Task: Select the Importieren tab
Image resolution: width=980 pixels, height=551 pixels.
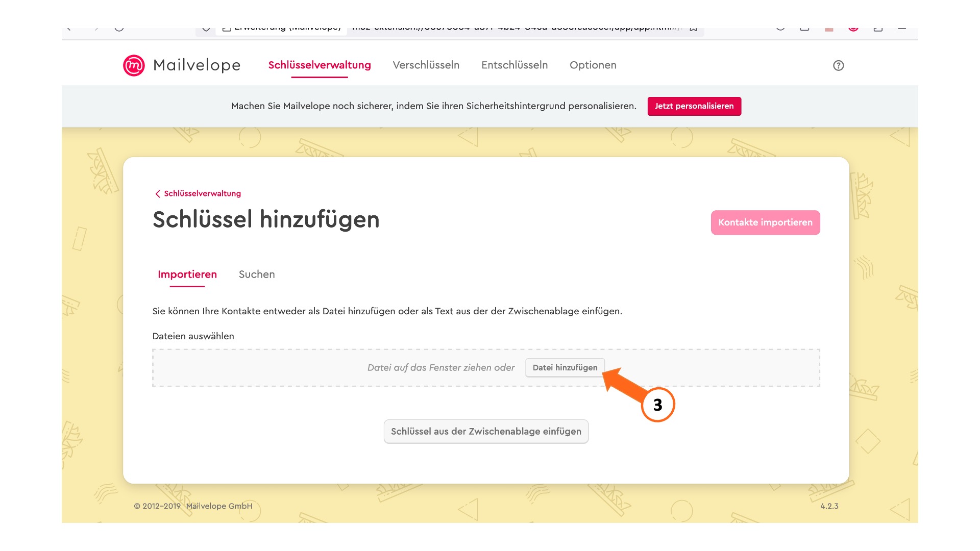Action: pyautogui.click(x=187, y=274)
